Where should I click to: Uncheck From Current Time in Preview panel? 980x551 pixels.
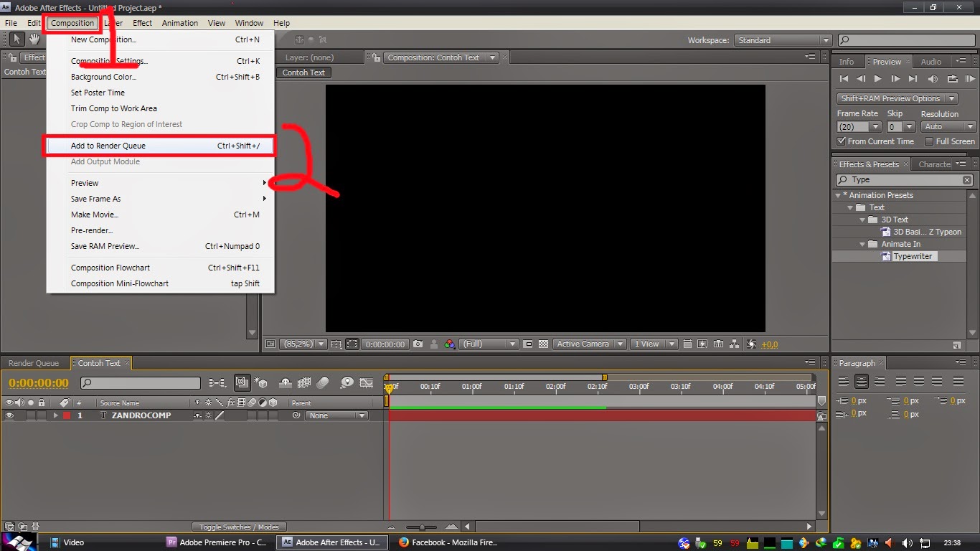(840, 141)
